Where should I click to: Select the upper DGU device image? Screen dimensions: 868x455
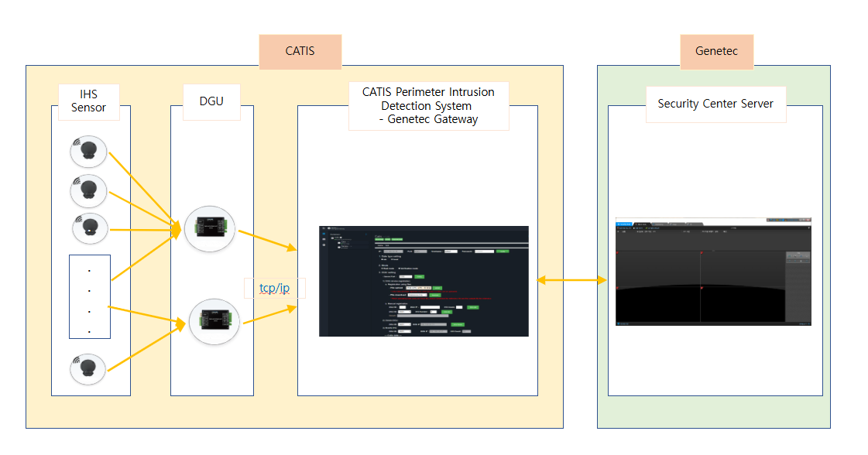click(209, 228)
